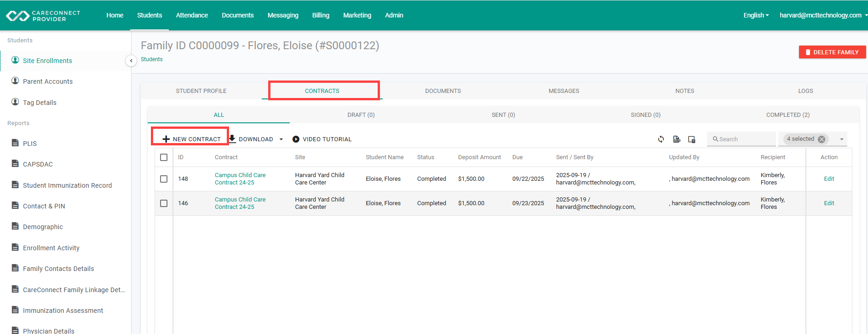Click the New Contract button
Viewport: 868px width, 334px height.
click(x=191, y=139)
